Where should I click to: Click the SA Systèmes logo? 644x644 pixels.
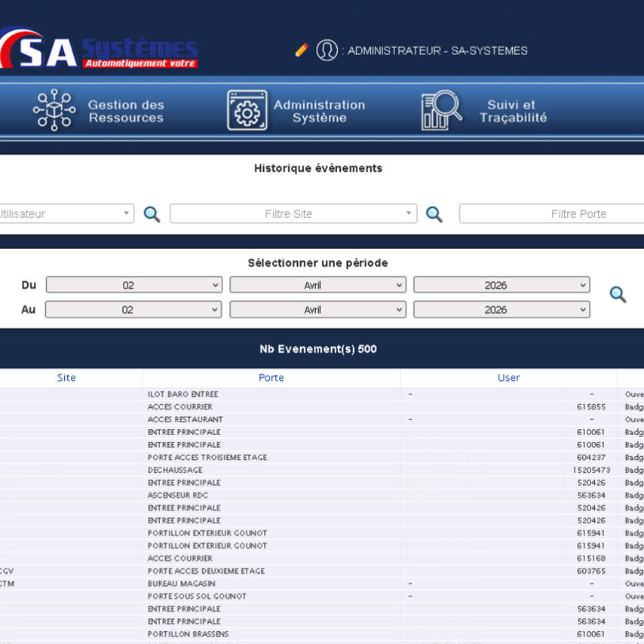coord(98,50)
